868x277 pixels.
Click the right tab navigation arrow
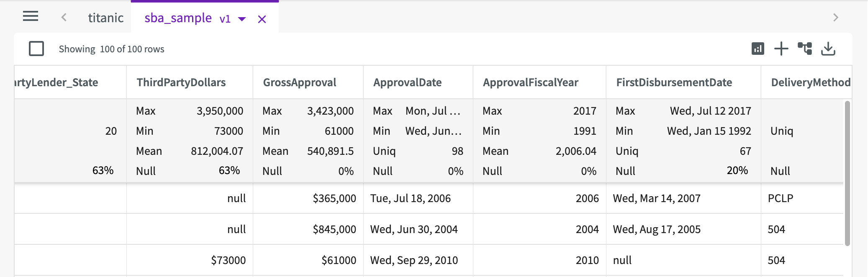(836, 17)
